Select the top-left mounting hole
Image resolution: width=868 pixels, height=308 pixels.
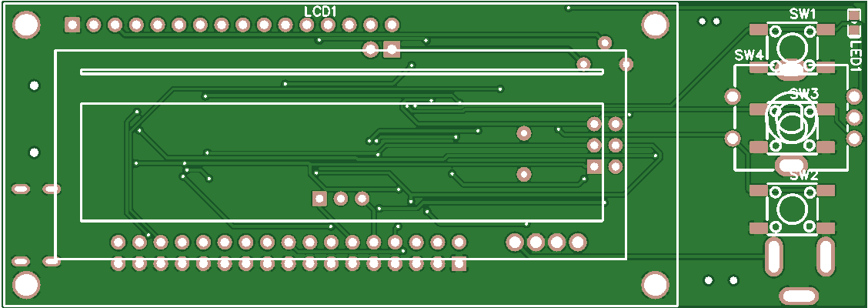click(x=27, y=25)
